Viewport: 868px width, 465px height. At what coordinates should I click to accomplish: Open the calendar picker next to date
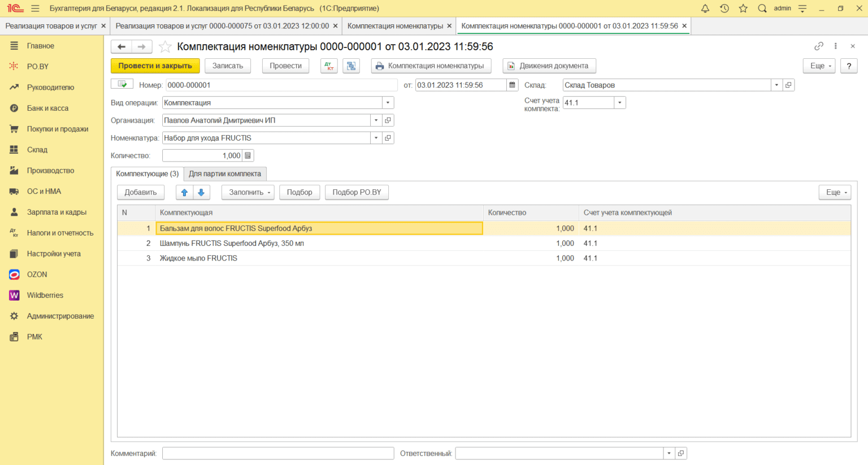[513, 85]
